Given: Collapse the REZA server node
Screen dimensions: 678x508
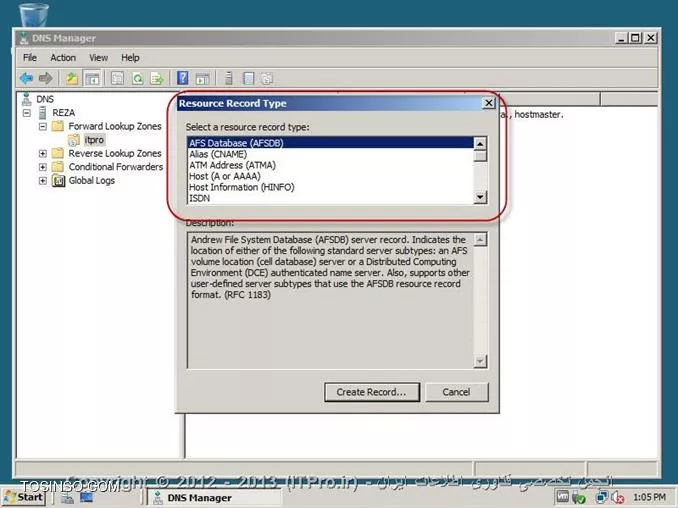Looking at the screenshot, I should tap(26, 113).
